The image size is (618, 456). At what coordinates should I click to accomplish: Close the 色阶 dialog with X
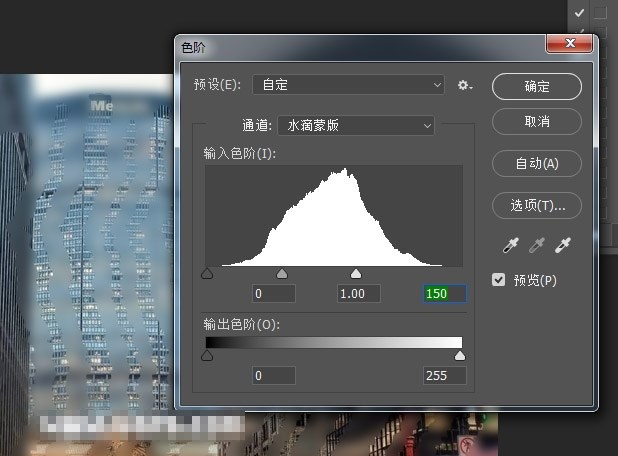click(x=569, y=43)
